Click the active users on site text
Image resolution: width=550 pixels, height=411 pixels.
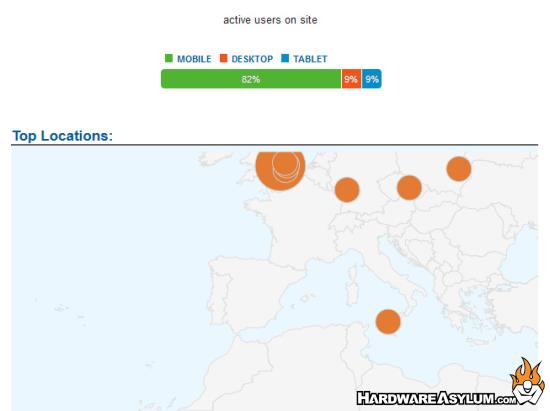tap(270, 20)
